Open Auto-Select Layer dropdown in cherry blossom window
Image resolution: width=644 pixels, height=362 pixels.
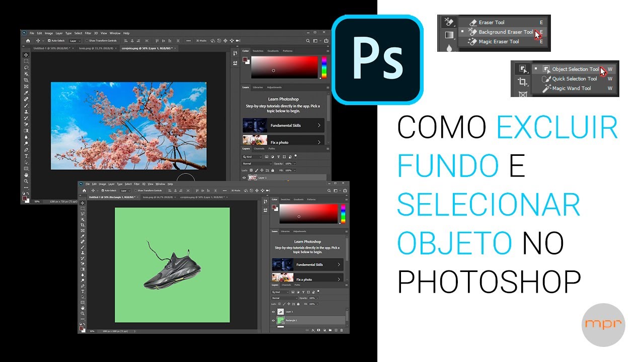(x=74, y=41)
